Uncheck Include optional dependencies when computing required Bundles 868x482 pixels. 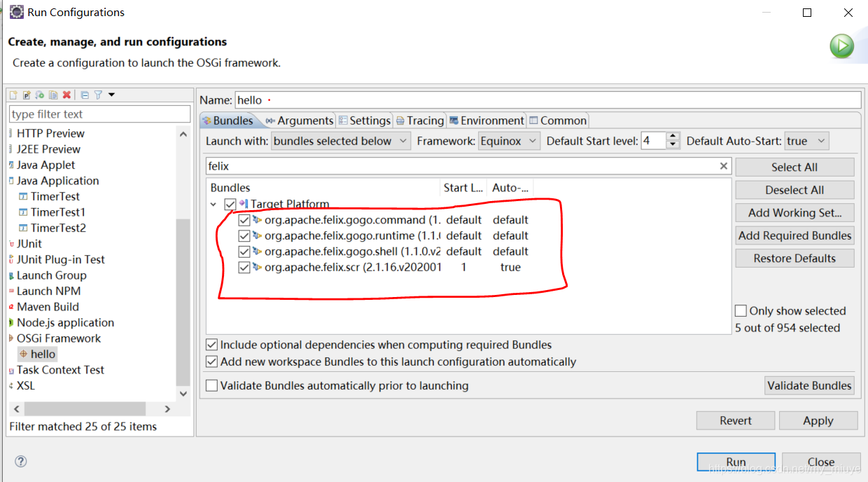(x=211, y=344)
